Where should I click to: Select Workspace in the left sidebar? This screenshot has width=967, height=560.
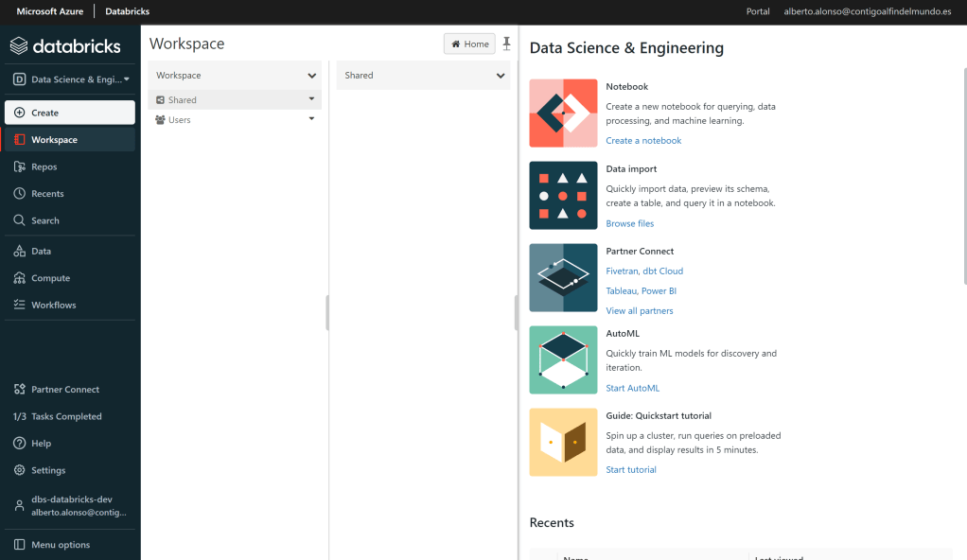tap(54, 140)
